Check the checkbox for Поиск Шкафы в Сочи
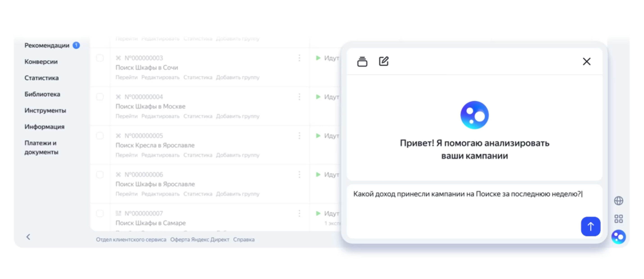The height and width of the screenshot is (279, 644). click(100, 58)
